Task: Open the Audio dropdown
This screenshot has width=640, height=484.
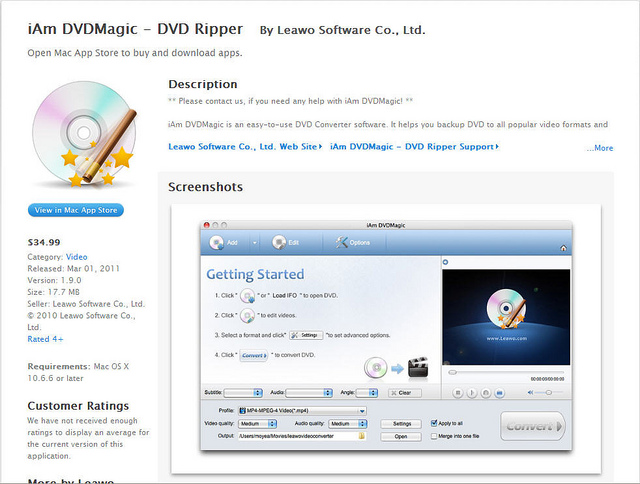Action: [309, 393]
